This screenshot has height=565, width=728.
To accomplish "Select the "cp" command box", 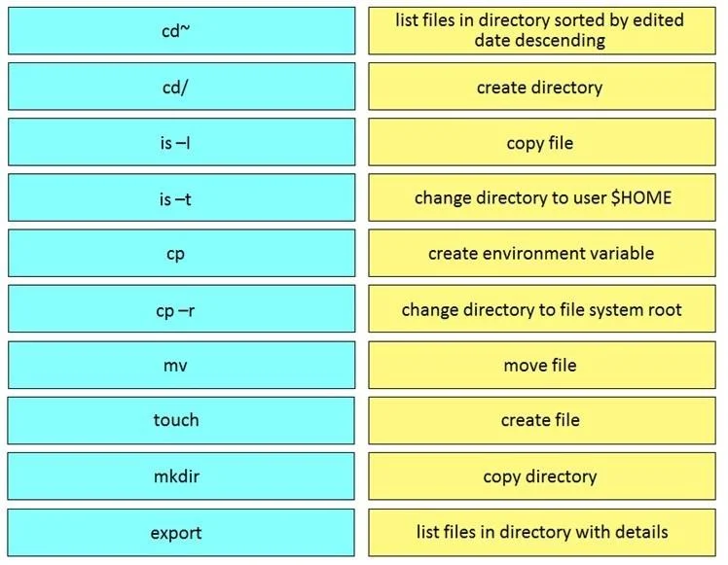I will tap(182, 253).
